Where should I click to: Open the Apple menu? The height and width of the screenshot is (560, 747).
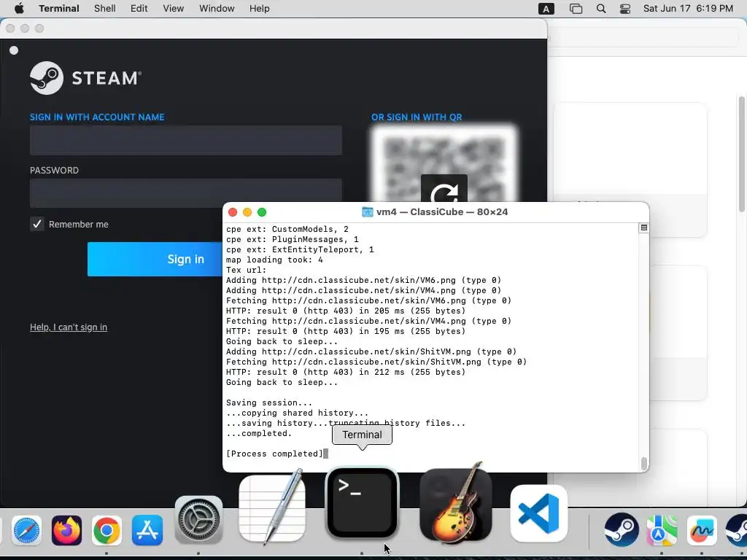coord(19,9)
